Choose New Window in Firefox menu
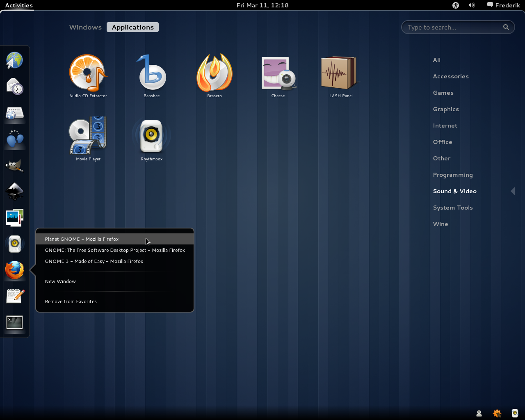Viewport: 525px width, 420px height. 115,281
